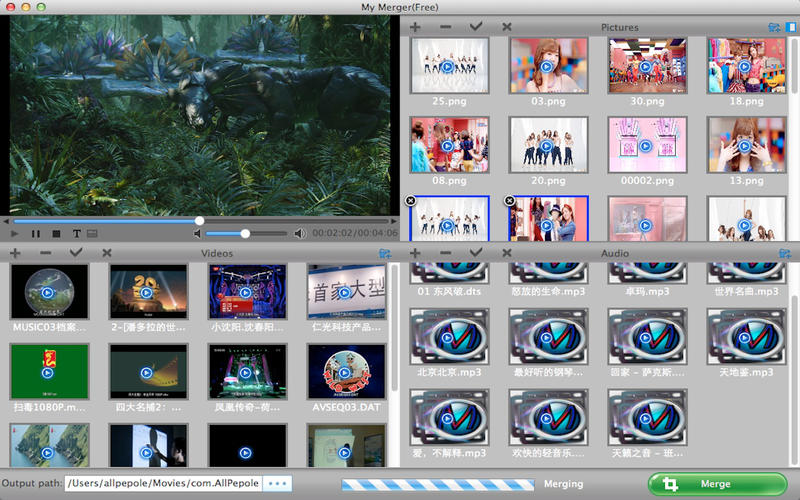Add a video with the Videos plus icon
The image size is (800, 500).
click(15, 253)
